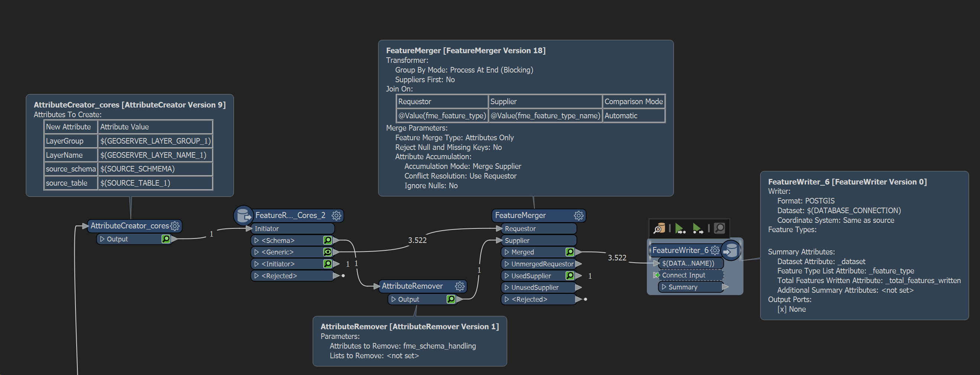Image resolution: width=980 pixels, height=375 pixels.
Task: Click 'Attributes to Remove: fme_schema_handling' line
Action: (x=402, y=346)
